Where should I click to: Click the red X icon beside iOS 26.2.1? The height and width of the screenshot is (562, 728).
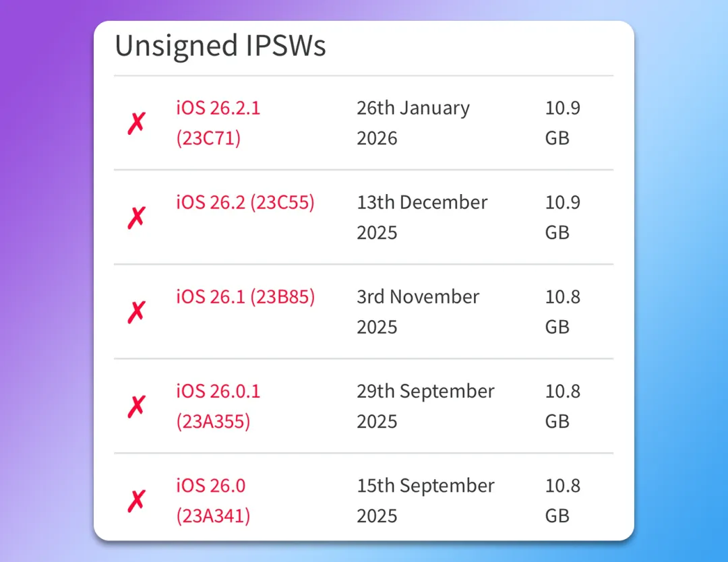coord(136,123)
